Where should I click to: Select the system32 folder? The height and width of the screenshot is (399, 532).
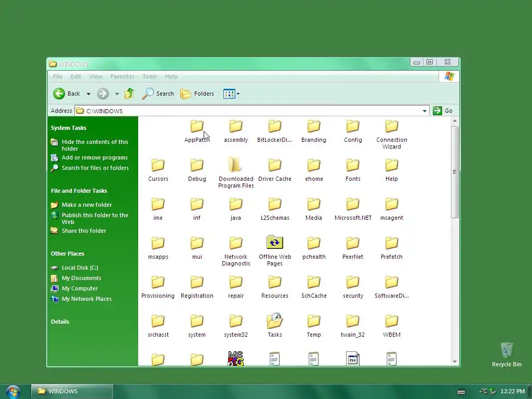236,326
